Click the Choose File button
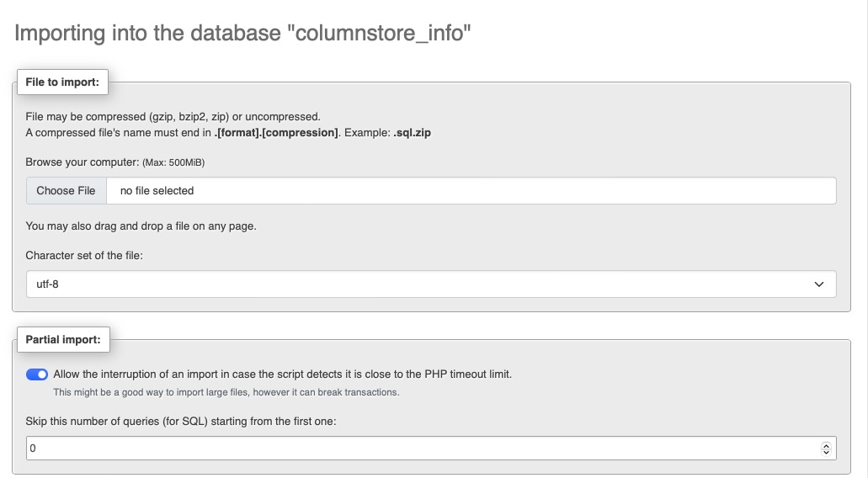Image resolution: width=868 pixels, height=478 pixels. [x=66, y=191]
